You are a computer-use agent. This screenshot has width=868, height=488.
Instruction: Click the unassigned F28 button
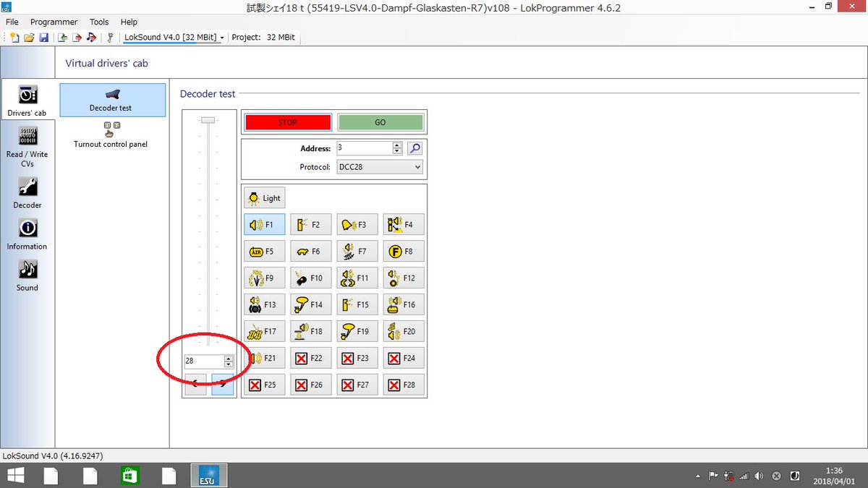coord(404,385)
